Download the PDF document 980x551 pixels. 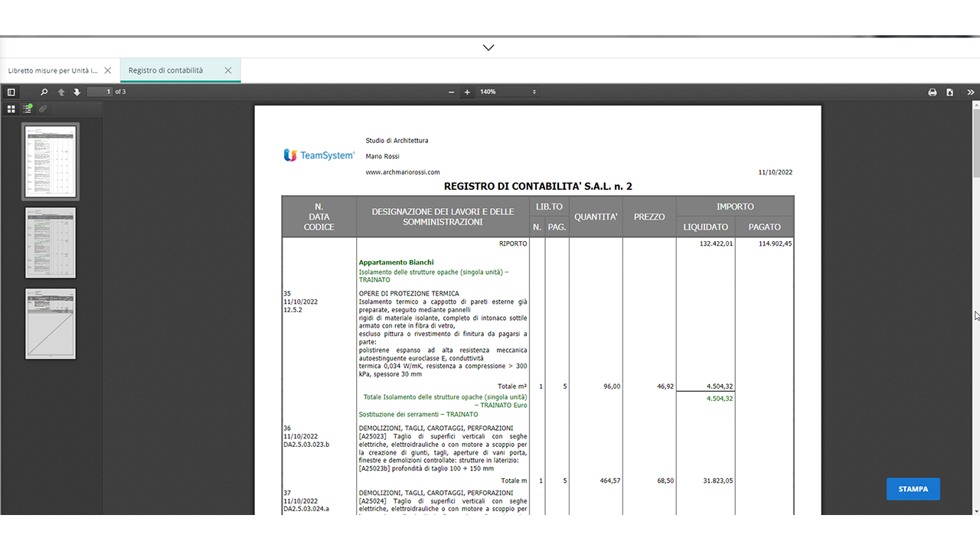950,92
